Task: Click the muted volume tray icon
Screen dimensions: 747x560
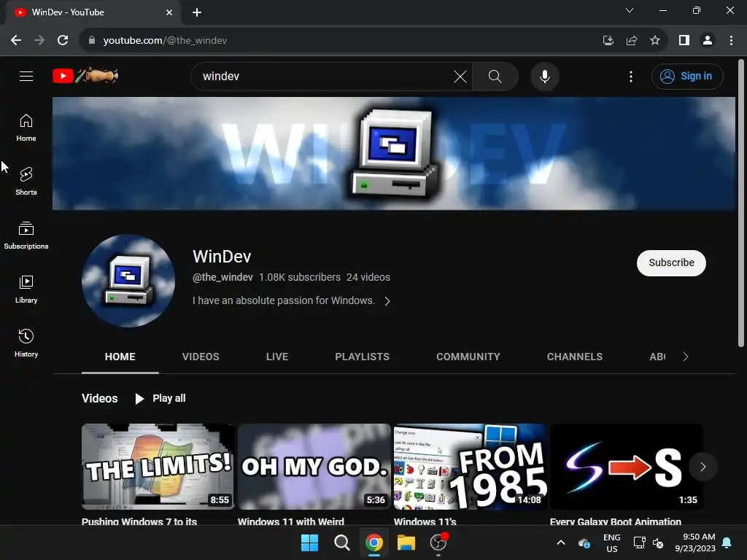Action: click(658, 542)
